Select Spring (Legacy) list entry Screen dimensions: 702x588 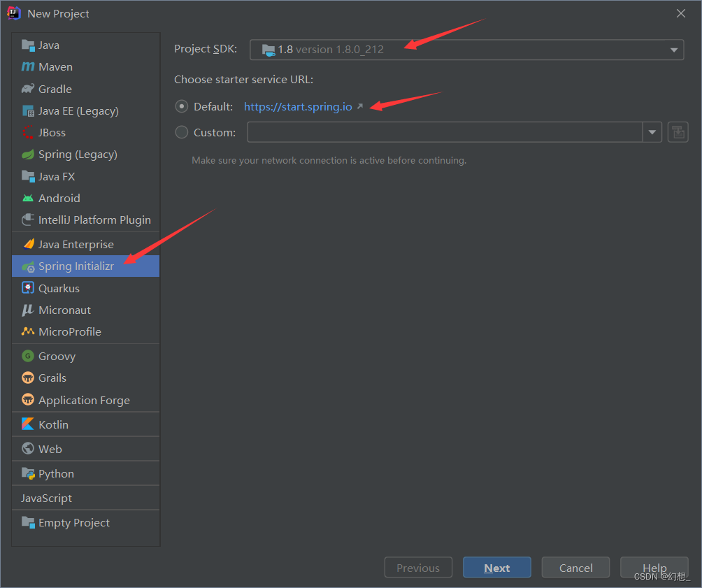tap(85, 155)
